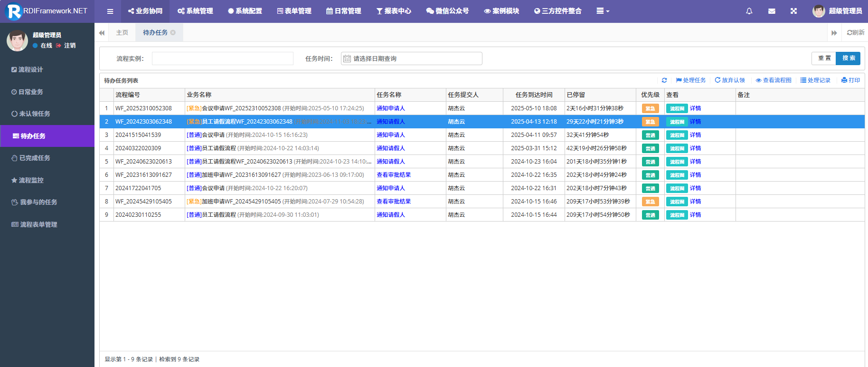868x367 pixels.
Task: Click 查看流程图 toolbar button
Action: pyautogui.click(x=774, y=80)
